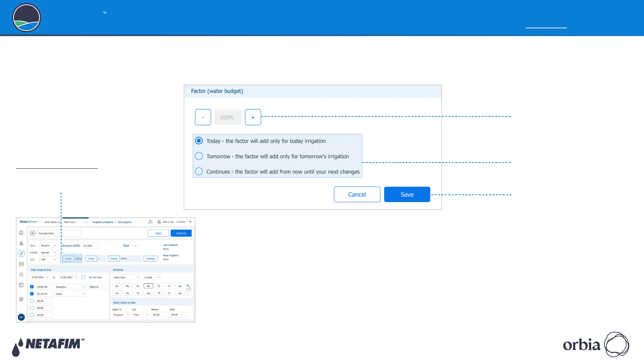Open the 2 week cycle dropdown
This screenshot has height=362, width=644.
point(152,277)
